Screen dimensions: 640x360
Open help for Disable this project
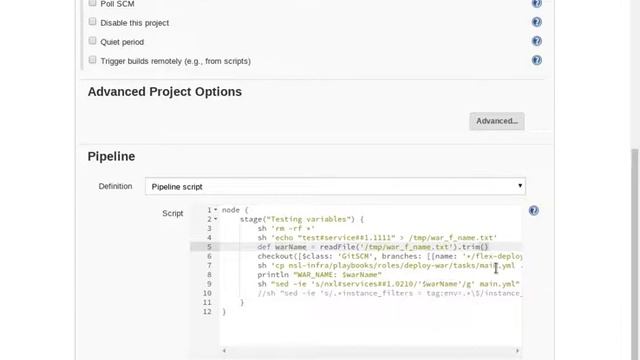[536, 22]
